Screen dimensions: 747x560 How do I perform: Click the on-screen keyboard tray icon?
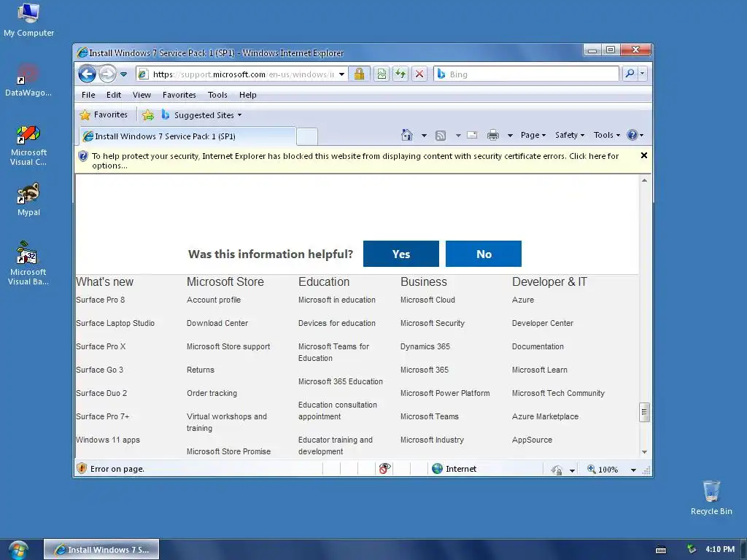[661, 550]
